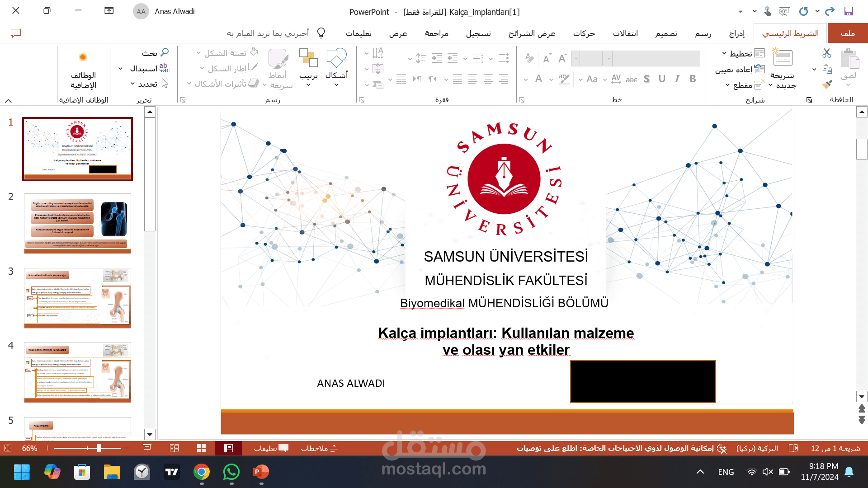868x488 pixels.
Task: Click the accessibility recommendations status message
Action: click(622, 448)
